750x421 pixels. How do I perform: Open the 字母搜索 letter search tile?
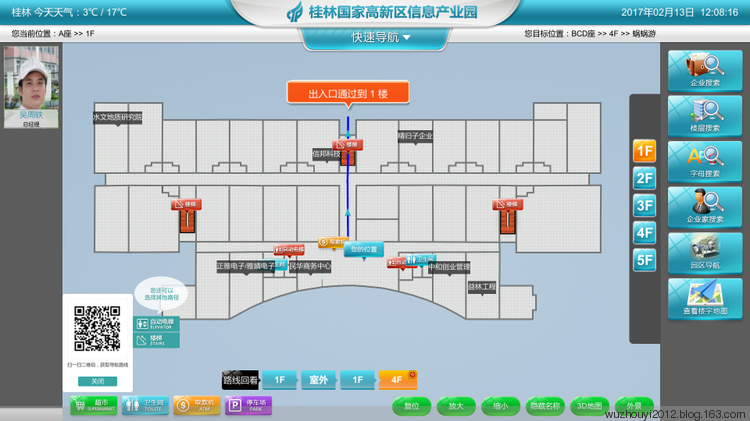pos(705,159)
